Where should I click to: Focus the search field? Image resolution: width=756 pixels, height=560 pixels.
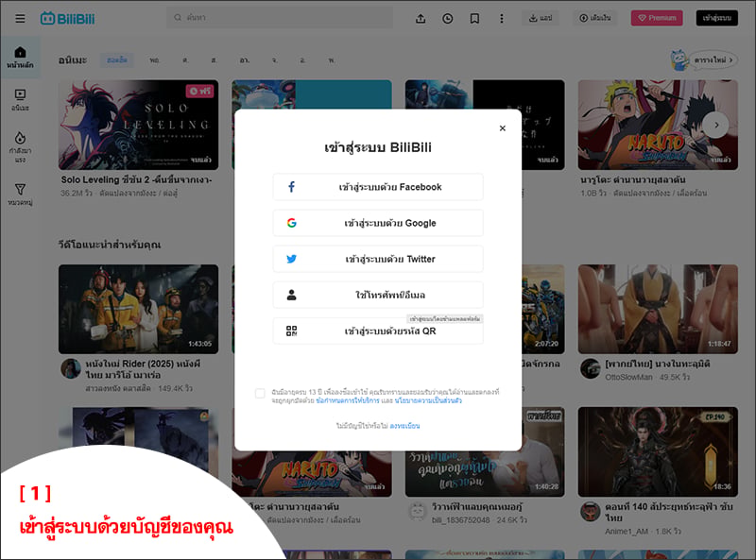(x=280, y=17)
